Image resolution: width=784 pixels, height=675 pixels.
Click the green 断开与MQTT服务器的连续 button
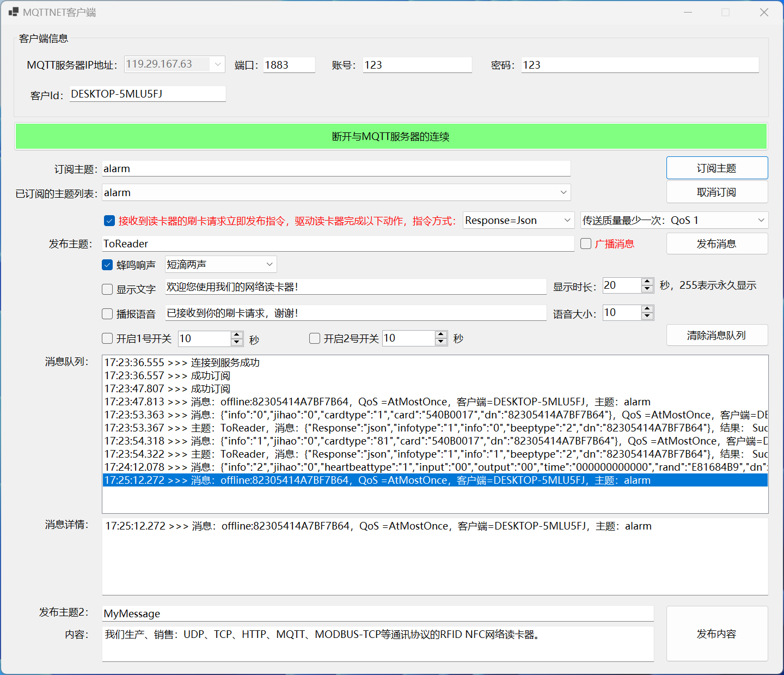(x=391, y=136)
